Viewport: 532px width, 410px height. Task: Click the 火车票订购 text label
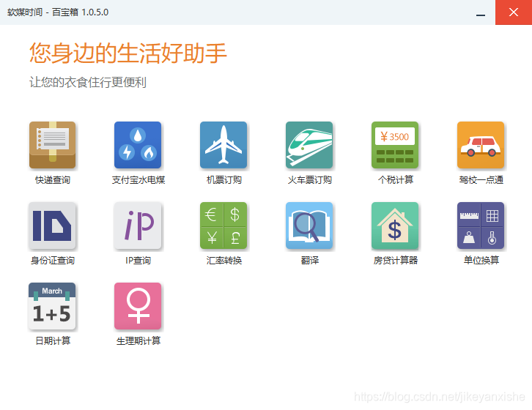pyautogui.click(x=310, y=179)
